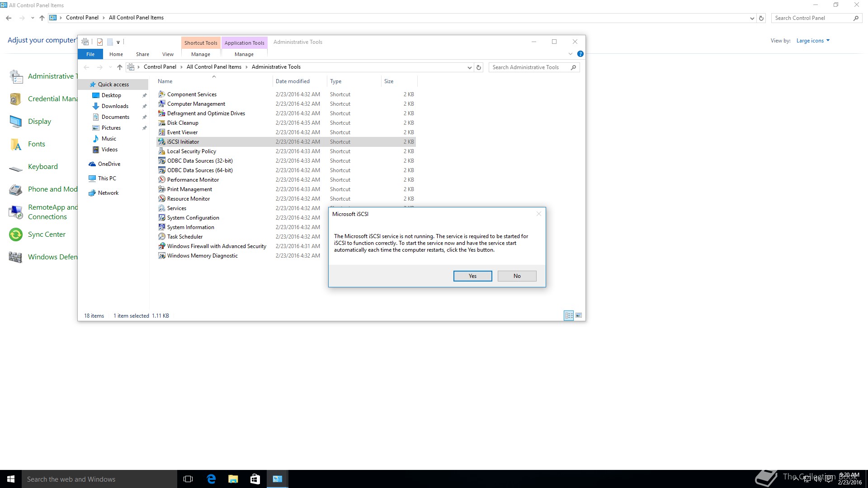Click Yes to start the iSCSI service
The image size is (868, 488).
coord(472,276)
